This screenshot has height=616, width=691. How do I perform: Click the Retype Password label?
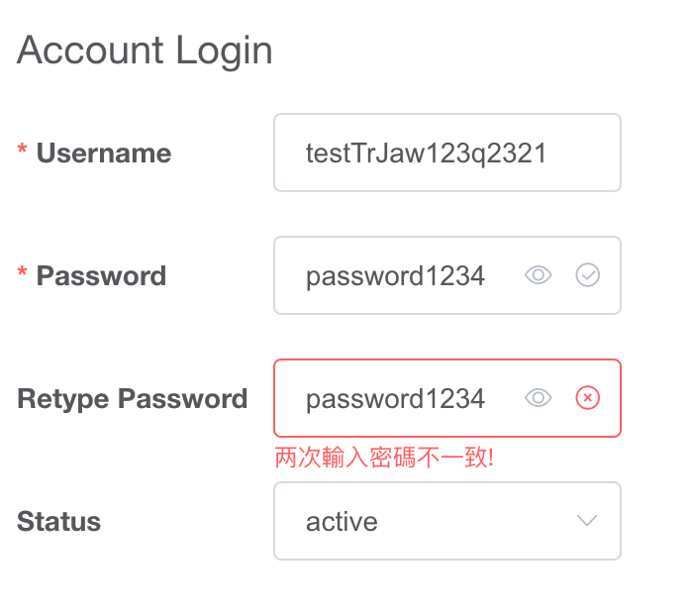coord(133,399)
